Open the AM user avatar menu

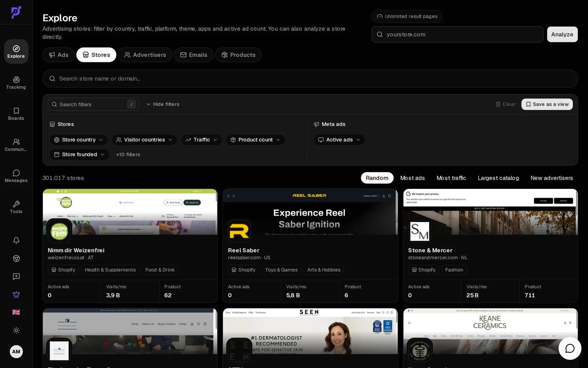point(16,351)
